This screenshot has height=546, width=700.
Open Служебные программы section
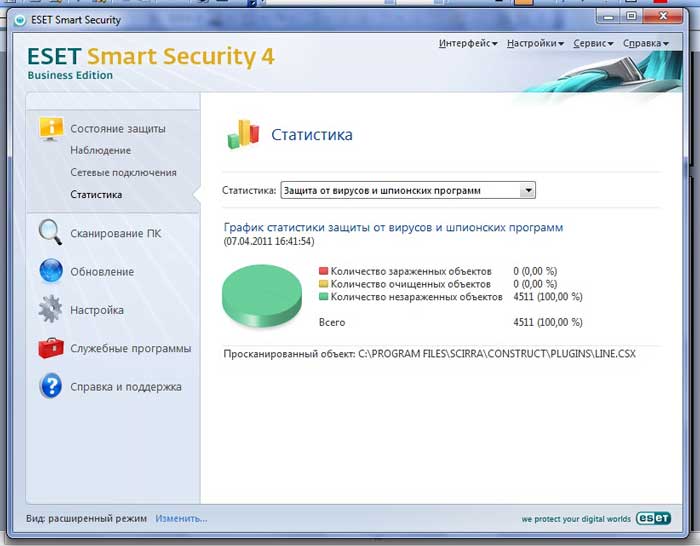tap(131, 348)
